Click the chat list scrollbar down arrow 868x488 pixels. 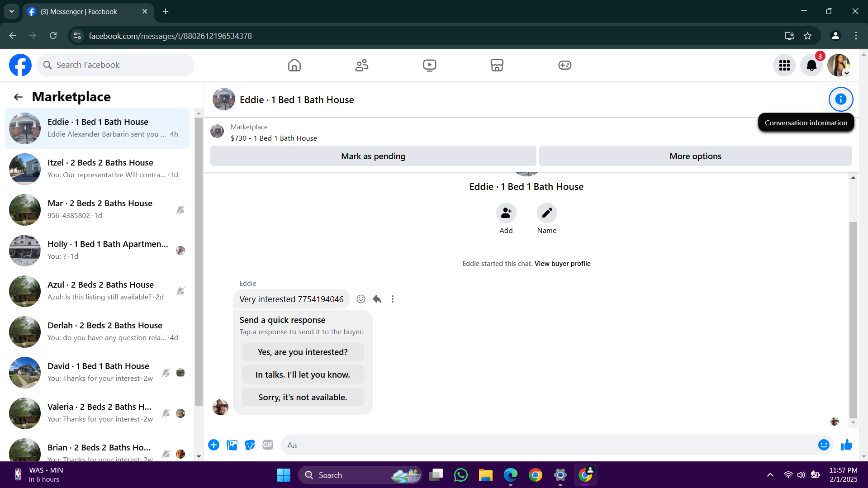coord(199,456)
